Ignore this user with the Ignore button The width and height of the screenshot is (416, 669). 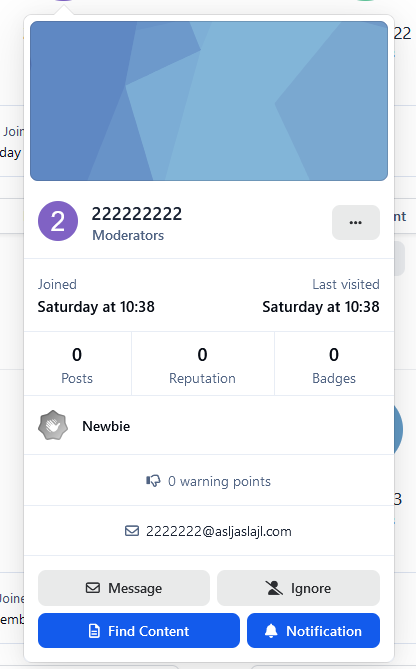click(x=298, y=588)
